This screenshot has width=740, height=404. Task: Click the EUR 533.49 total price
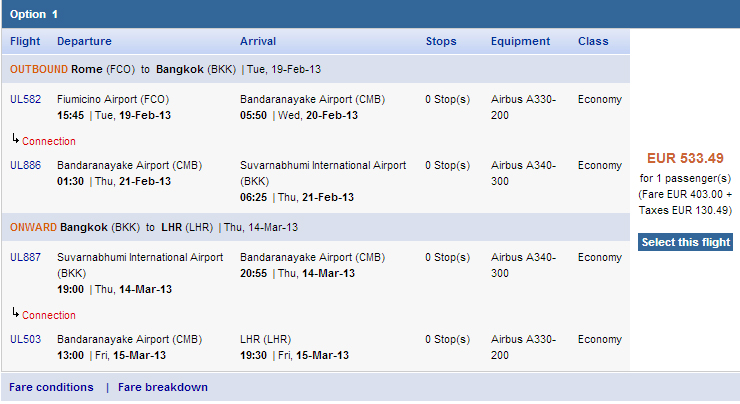[x=685, y=158]
